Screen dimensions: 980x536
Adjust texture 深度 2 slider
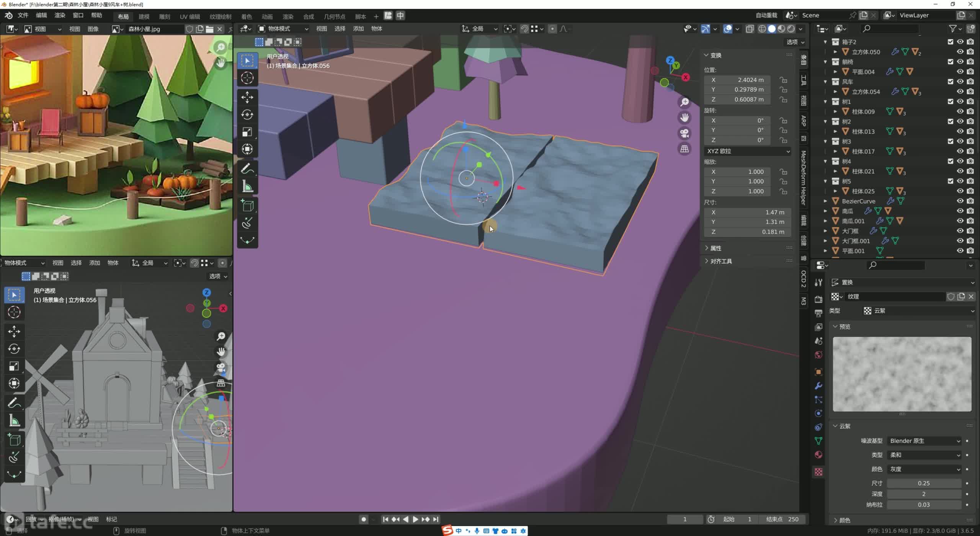[924, 494]
